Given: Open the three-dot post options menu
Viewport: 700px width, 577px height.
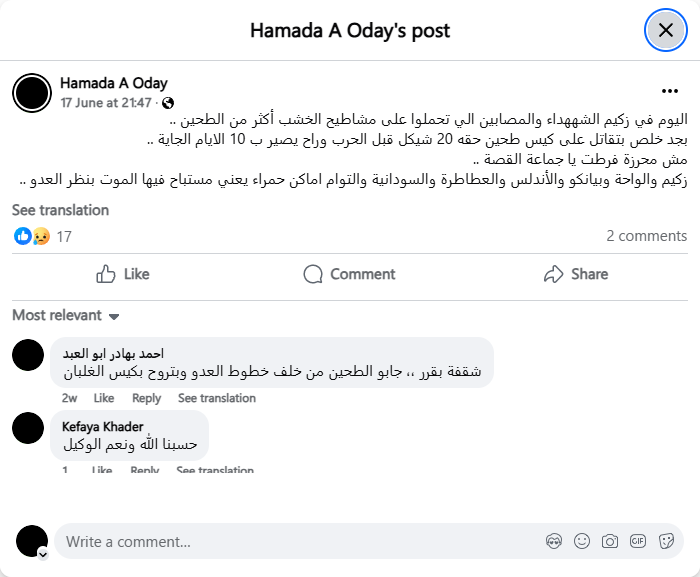Looking at the screenshot, I should coord(669,90).
